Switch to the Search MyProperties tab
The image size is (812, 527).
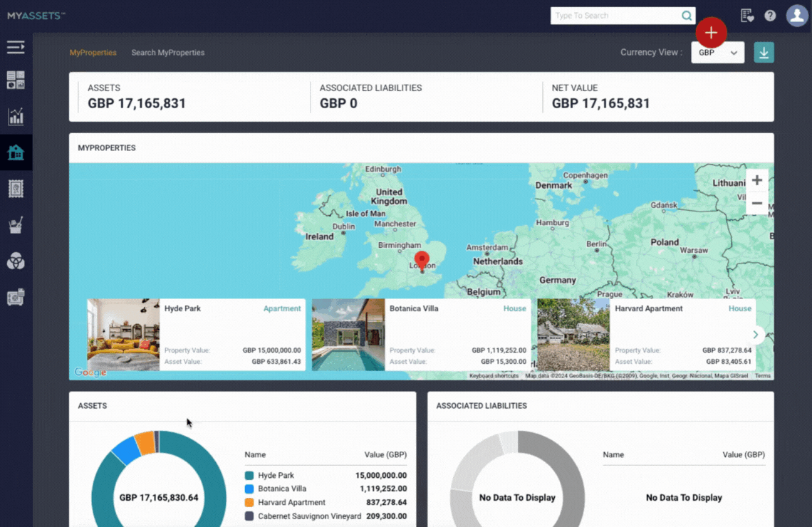click(168, 52)
